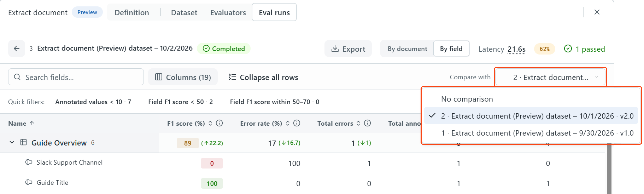Apply Annotated values < 10 filter
This screenshot has width=644, height=194.
(93, 102)
